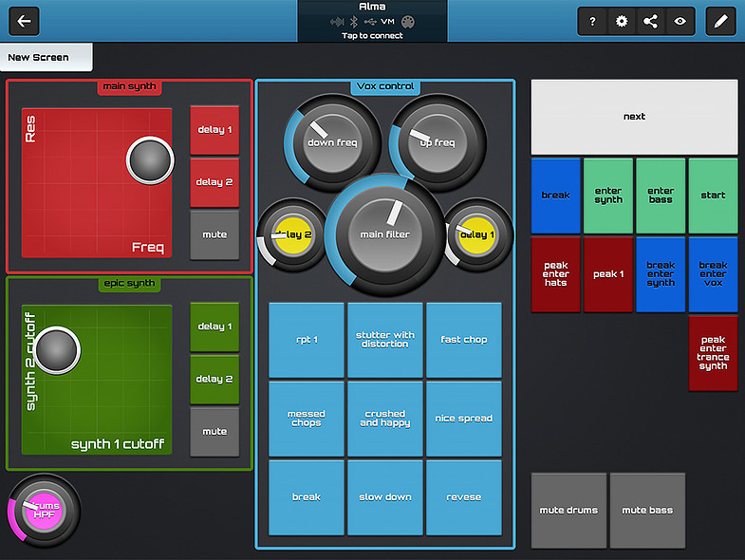Click the main synth group label
The image size is (745, 560).
click(x=129, y=86)
